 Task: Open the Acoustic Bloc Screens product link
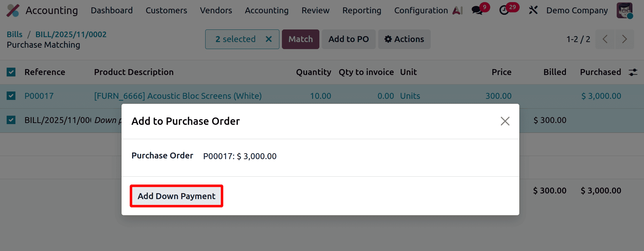click(x=178, y=96)
